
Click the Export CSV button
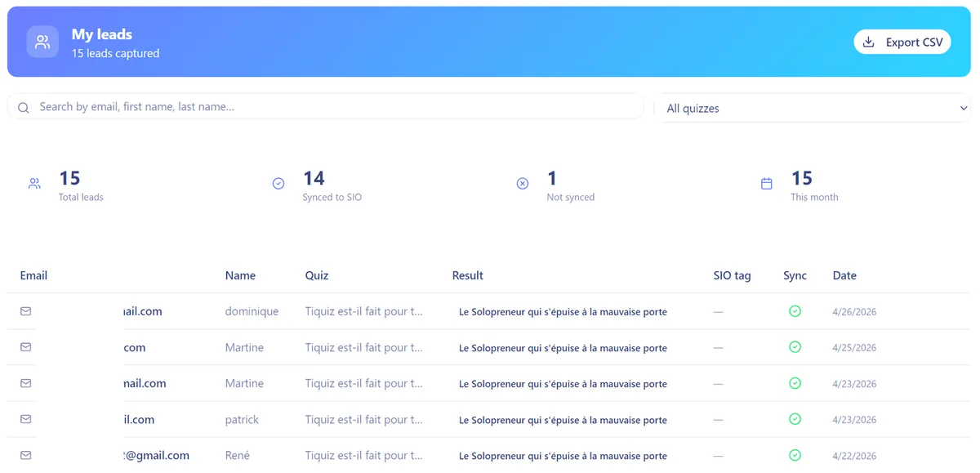(902, 42)
